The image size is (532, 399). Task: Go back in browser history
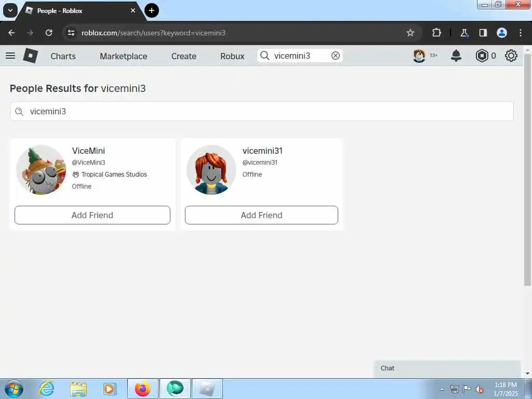pos(11,33)
